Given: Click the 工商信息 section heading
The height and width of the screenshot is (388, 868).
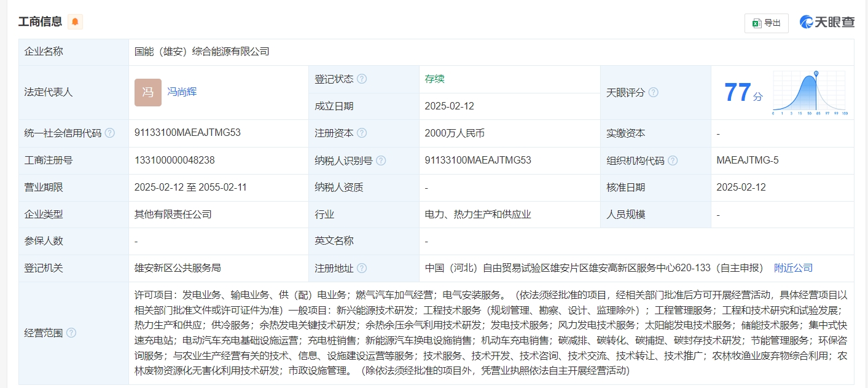Looking at the screenshot, I should [x=40, y=22].
